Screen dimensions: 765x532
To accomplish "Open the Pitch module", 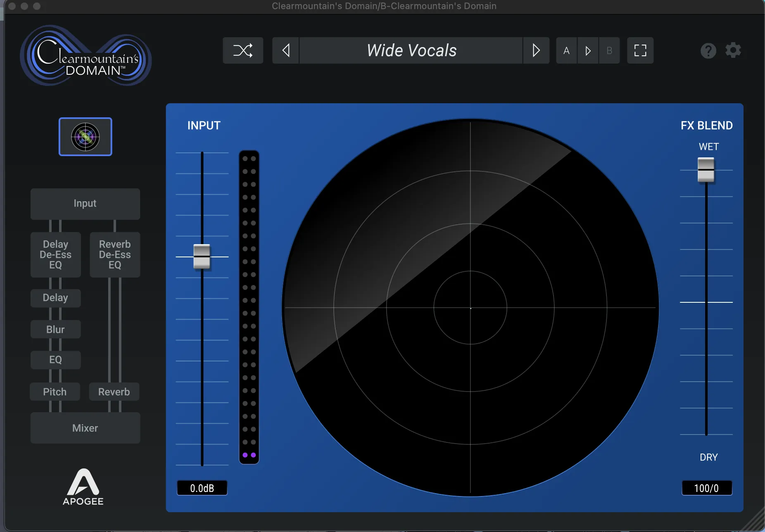I will coord(55,392).
